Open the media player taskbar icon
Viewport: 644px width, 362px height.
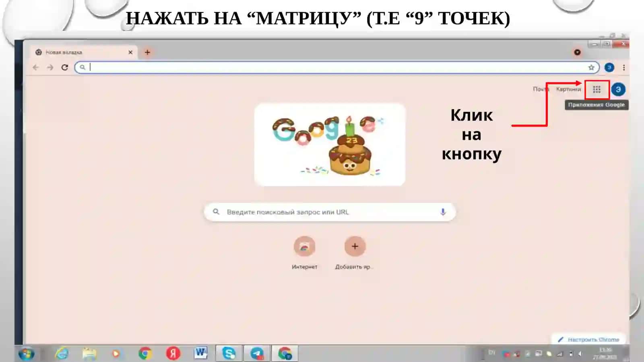coord(116,354)
